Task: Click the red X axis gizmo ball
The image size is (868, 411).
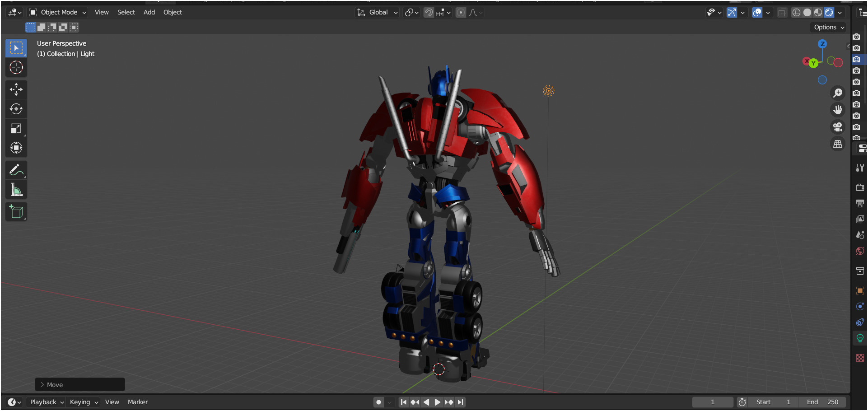Action: click(807, 61)
